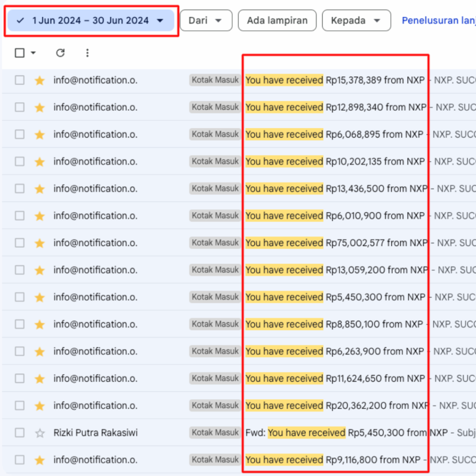
Task: Unstar the first Rp5,450,300 email from info@notification
Action: click(40, 297)
